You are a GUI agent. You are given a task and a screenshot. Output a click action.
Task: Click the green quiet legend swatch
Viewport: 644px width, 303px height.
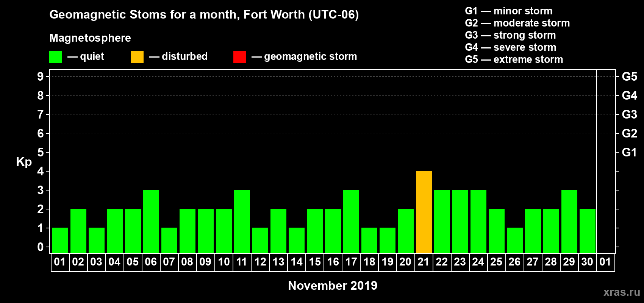pos(55,57)
